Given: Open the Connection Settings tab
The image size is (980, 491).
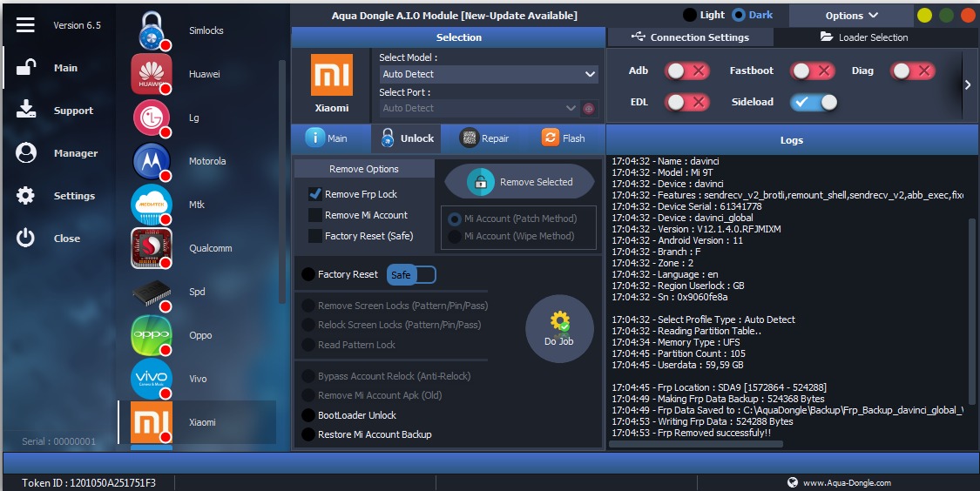Looking at the screenshot, I should 690,37.
